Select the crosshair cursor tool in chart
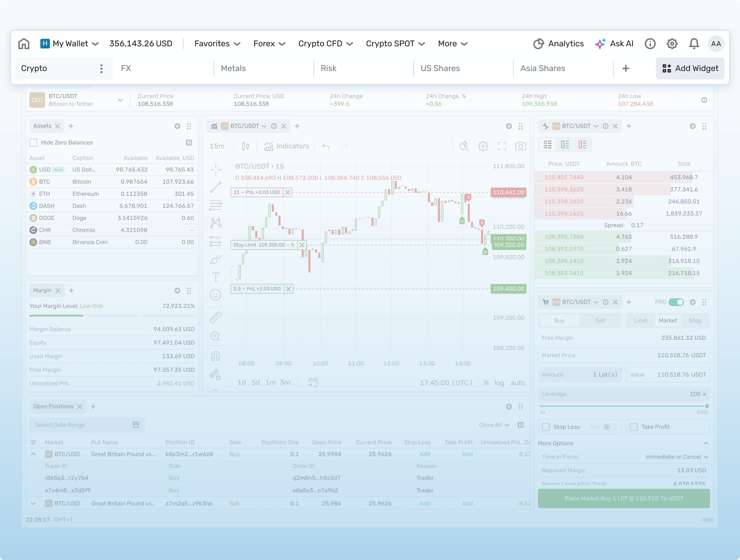The image size is (740, 560). click(x=215, y=170)
